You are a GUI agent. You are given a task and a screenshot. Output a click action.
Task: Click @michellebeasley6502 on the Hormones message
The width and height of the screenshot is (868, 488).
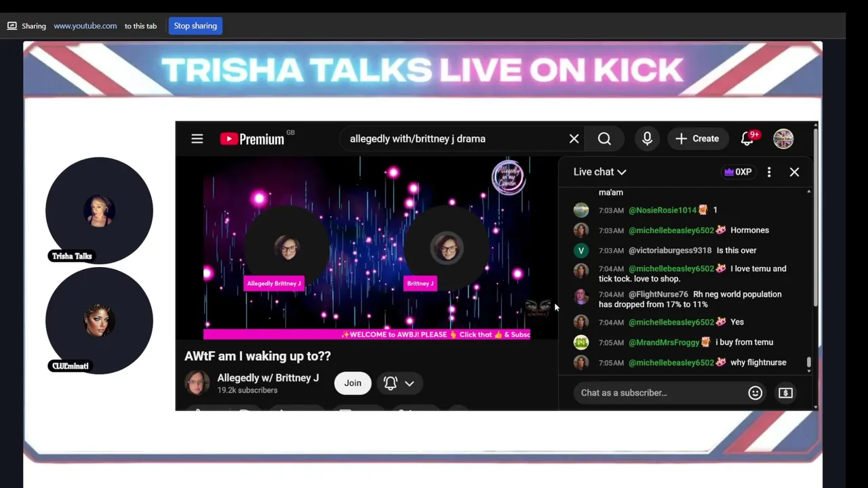(671, 230)
